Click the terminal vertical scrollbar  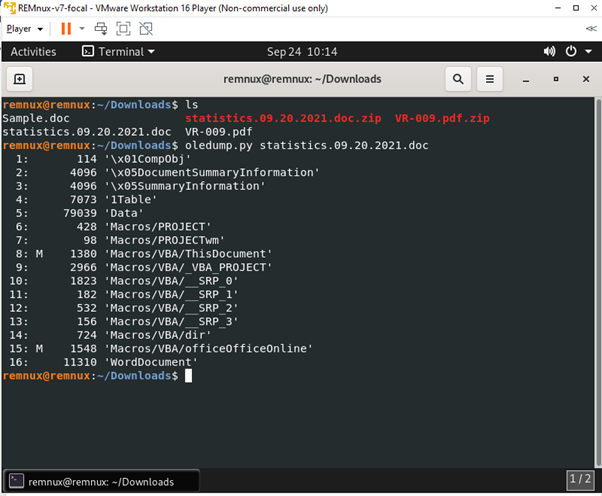(x=598, y=282)
